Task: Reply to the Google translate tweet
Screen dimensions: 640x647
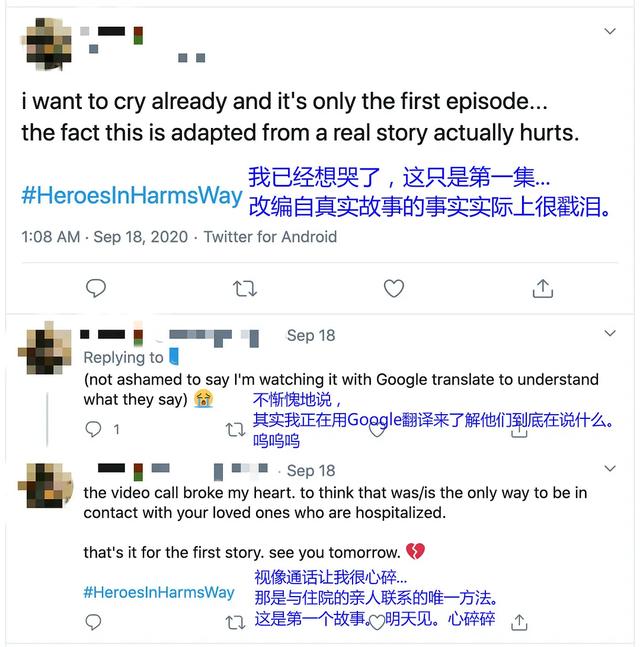Action: pos(93,429)
